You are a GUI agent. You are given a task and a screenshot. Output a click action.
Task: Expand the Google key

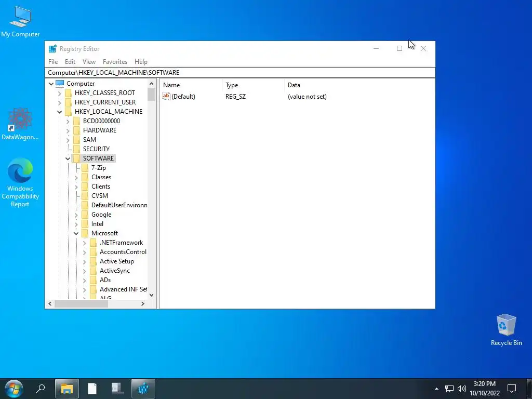(76, 215)
